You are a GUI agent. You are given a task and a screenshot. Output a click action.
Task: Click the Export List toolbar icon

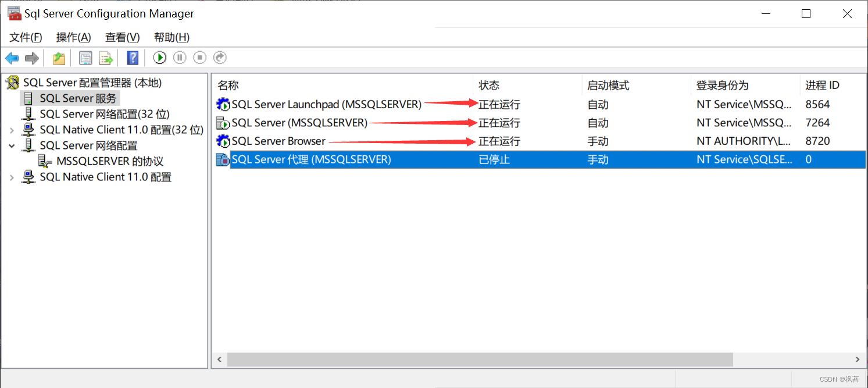pyautogui.click(x=105, y=58)
